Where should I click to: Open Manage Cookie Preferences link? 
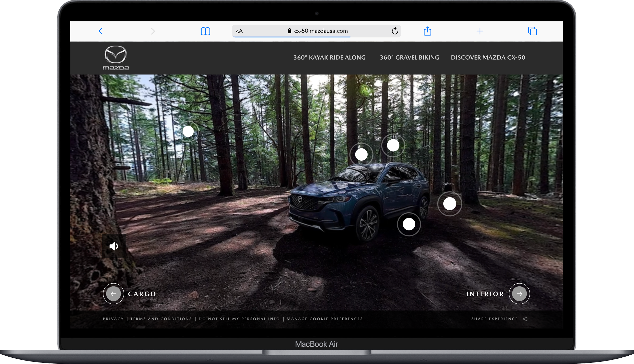pos(325,319)
